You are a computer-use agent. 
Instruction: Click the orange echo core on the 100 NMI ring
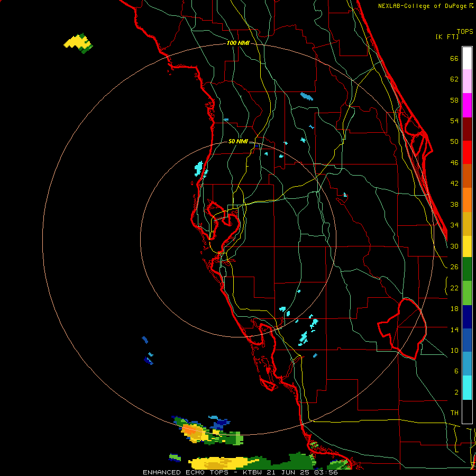point(190,430)
